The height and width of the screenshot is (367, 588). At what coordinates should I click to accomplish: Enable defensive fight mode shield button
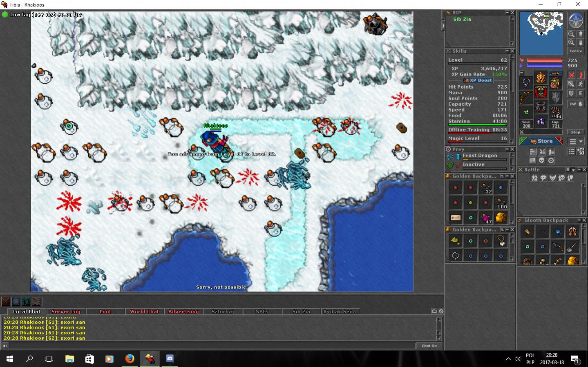tap(571, 94)
